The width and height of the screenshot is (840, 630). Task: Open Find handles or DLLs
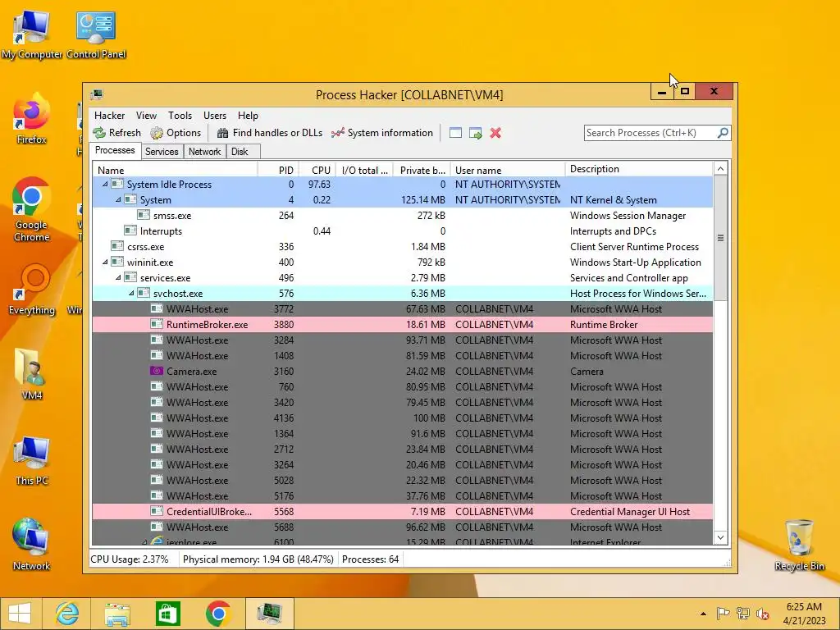[269, 133]
